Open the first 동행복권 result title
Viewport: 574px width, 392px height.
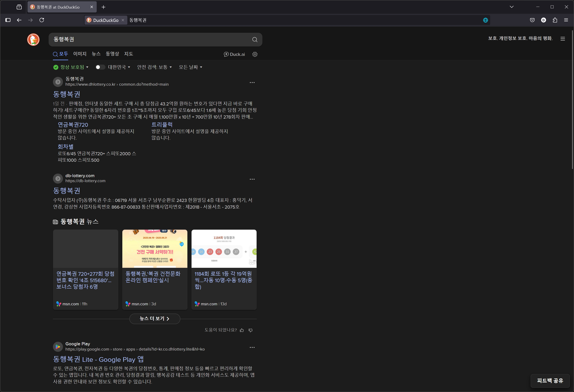tap(67, 94)
